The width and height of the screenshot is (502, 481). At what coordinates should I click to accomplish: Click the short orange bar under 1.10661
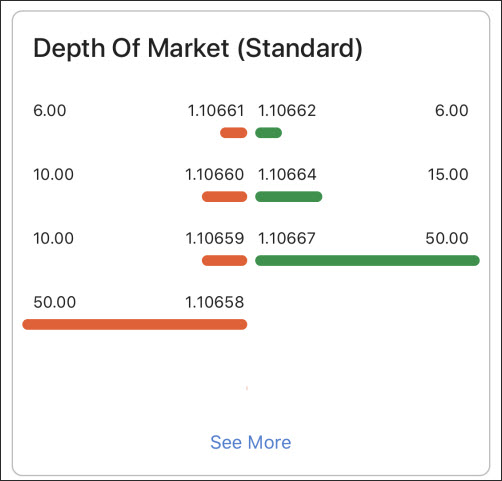(x=234, y=133)
